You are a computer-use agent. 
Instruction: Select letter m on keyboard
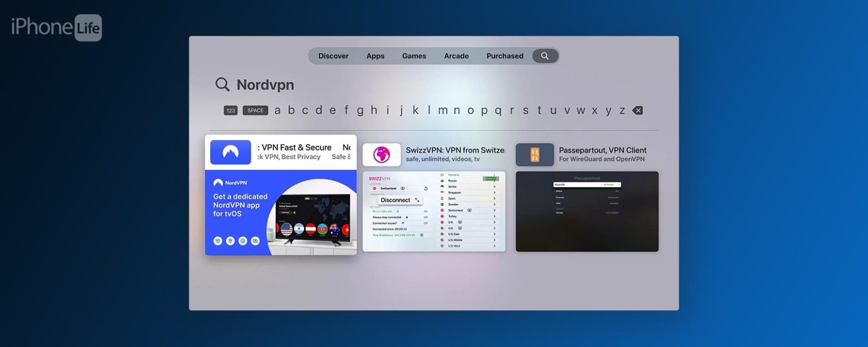(442, 111)
